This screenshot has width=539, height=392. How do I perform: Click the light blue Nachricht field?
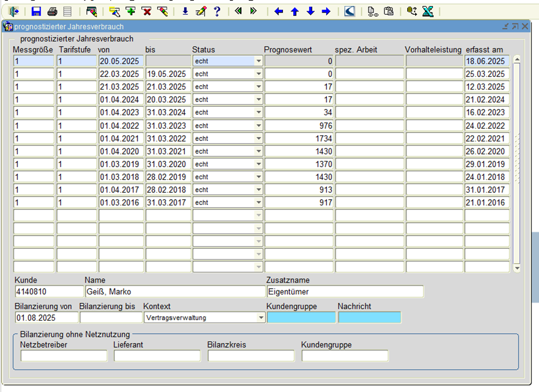tap(369, 317)
